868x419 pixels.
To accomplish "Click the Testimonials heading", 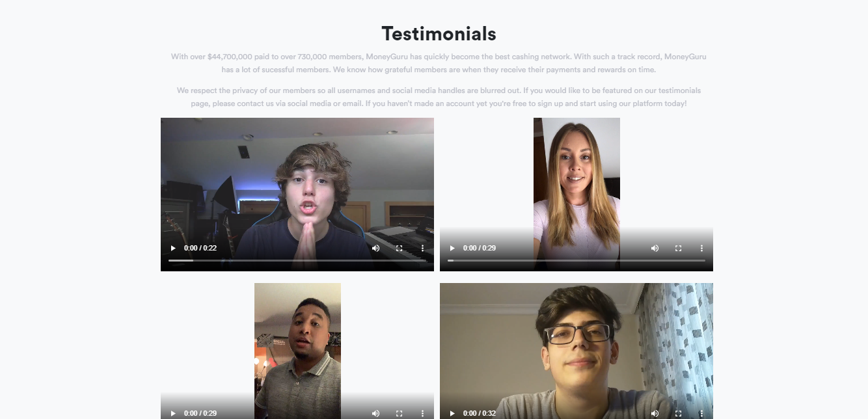I will pyautogui.click(x=439, y=33).
